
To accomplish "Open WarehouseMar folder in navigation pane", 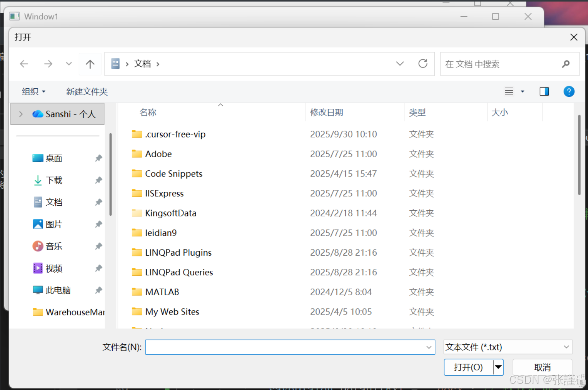I will pyautogui.click(x=69, y=312).
